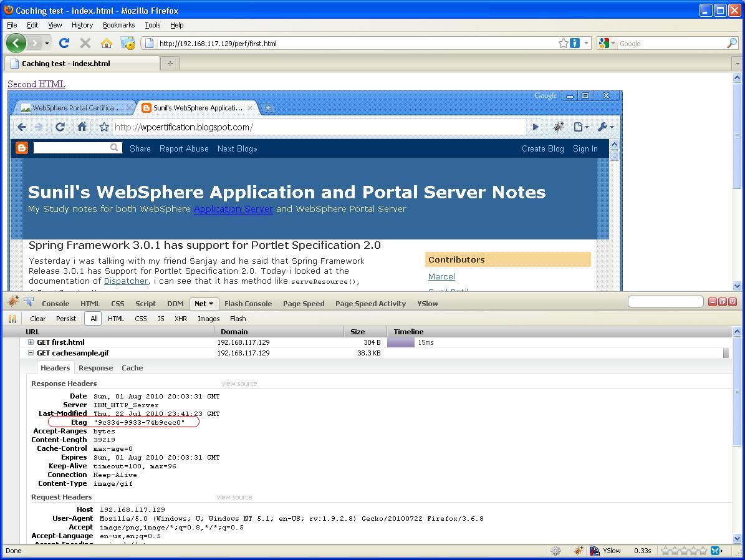Click the Firefox Back arrow button
Viewport: 745px width, 560px height.
pyautogui.click(x=16, y=43)
